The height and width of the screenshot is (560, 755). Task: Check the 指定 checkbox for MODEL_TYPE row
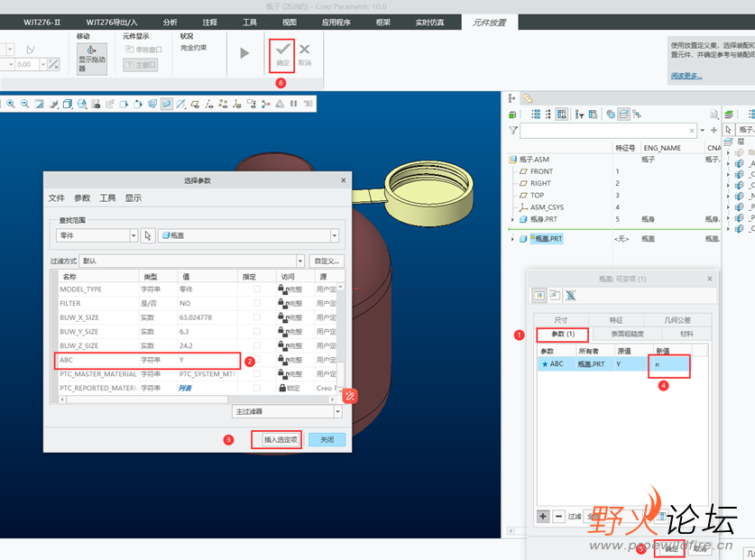[x=257, y=289]
